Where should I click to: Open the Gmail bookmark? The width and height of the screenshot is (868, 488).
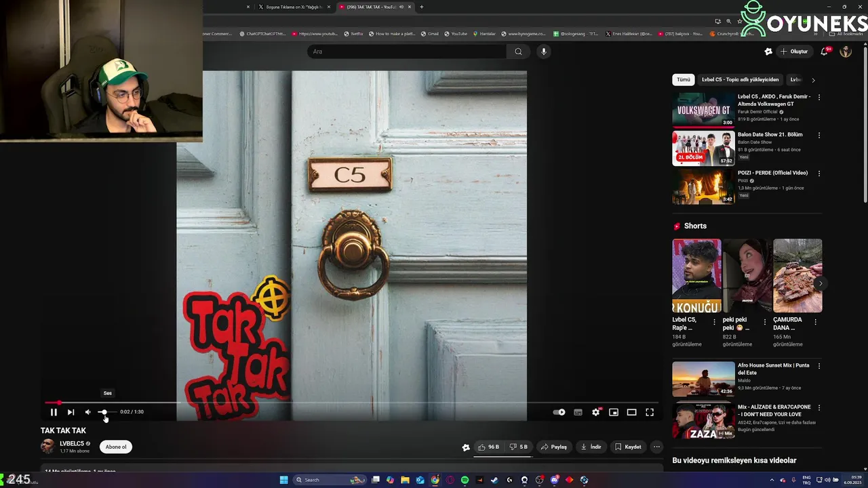(430, 33)
